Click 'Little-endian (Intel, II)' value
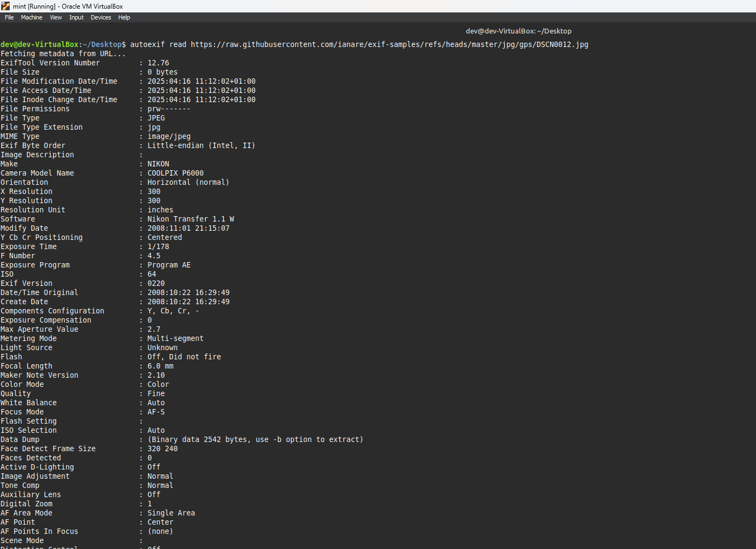The image size is (756, 549). [x=202, y=145]
